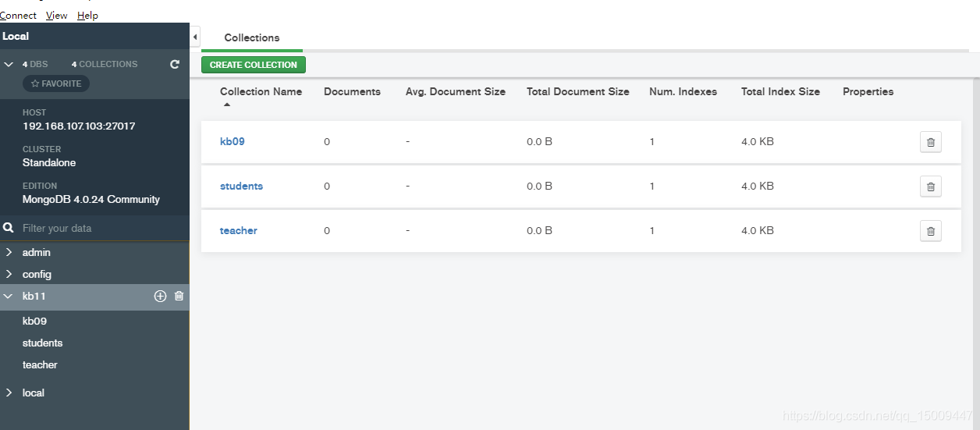The height and width of the screenshot is (430, 980).
Task: Click the documents count in kb09 row
Action: point(327,141)
